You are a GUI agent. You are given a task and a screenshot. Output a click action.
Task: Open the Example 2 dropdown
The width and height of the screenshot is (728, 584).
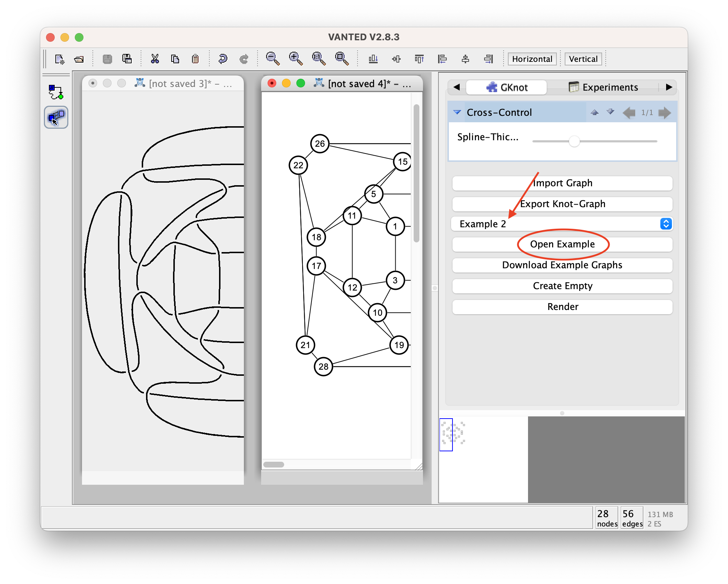(x=562, y=224)
